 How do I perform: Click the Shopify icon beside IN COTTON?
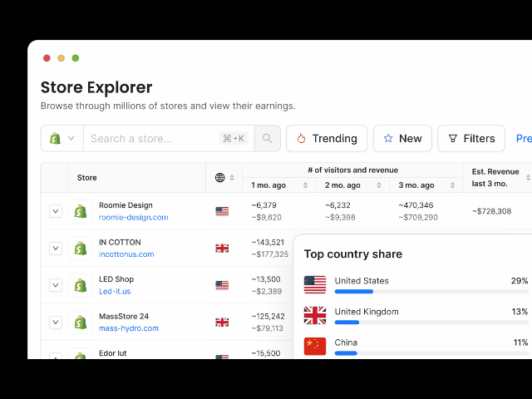81,248
